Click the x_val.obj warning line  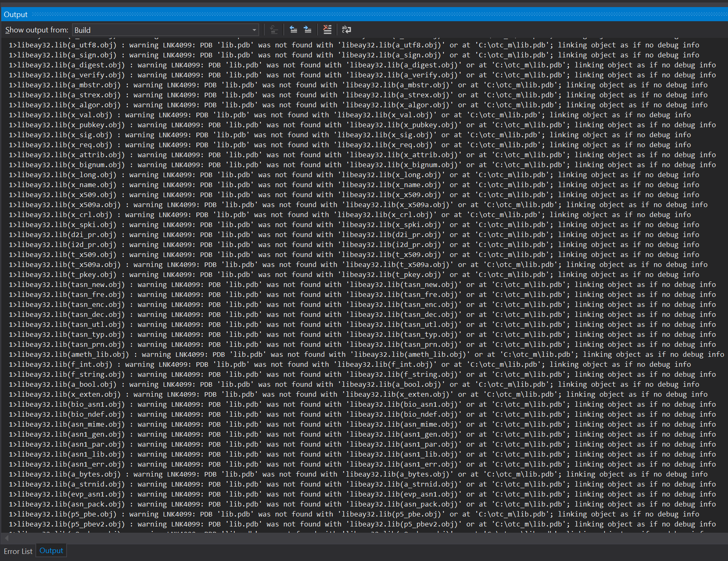(350, 115)
